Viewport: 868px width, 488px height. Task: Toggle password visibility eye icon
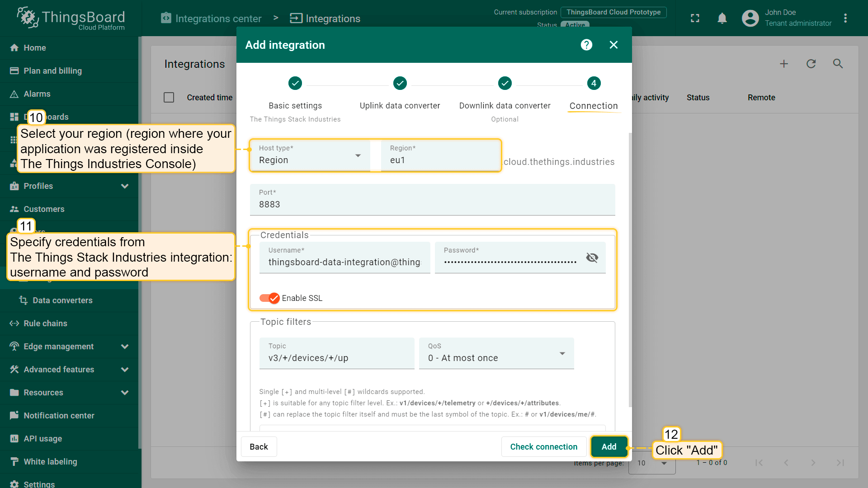(592, 258)
